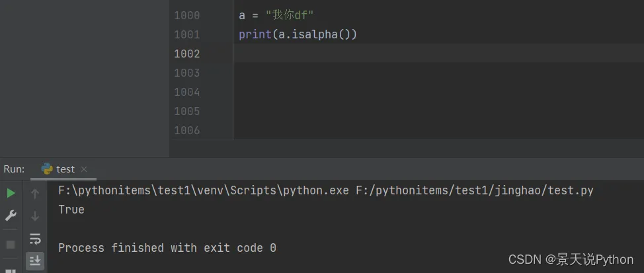Viewport: 644px width, 273px height.
Task: Click down arrow stack trace icon
Action: point(35,216)
